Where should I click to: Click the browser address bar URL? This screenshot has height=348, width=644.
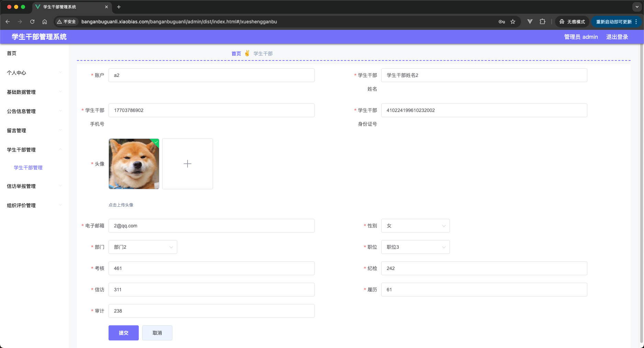tap(179, 22)
